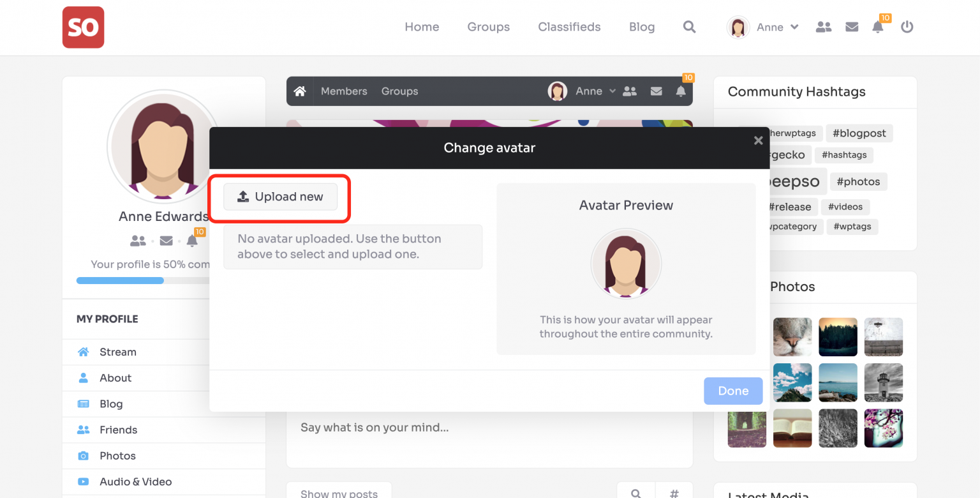Select the #blogpost hashtag
The width and height of the screenshot is (980, 498).
click(x=859, y=133)
